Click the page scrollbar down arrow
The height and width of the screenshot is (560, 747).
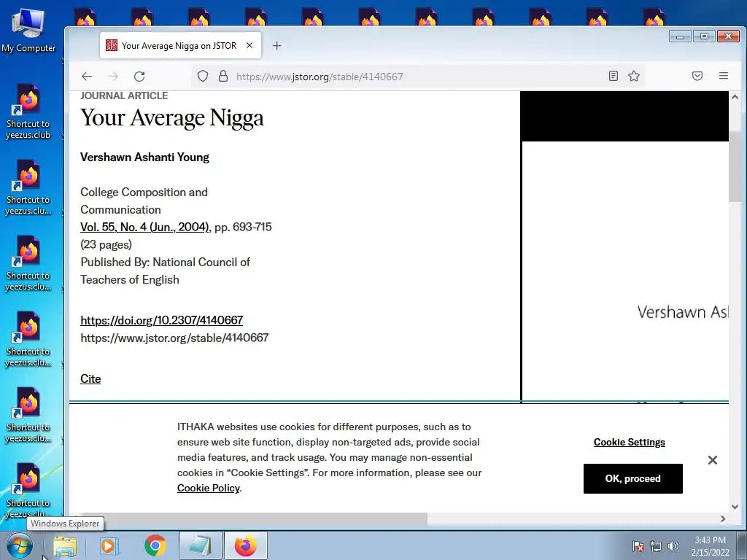(x=735, y=507)
